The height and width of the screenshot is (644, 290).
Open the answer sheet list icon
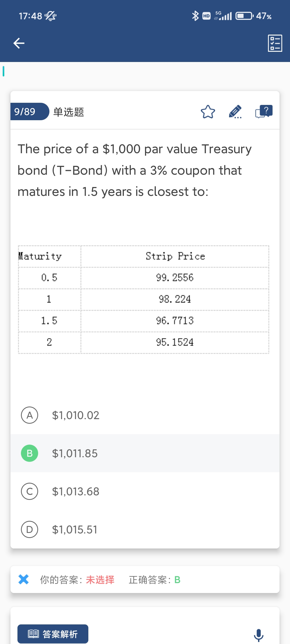coord(275,43)
